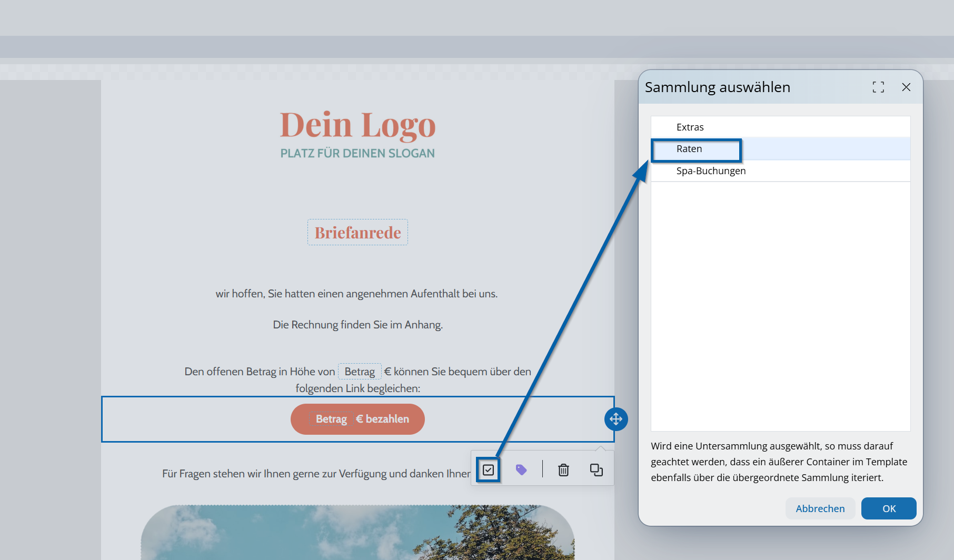Close the Sammlung auswählen dialog
This screenshot has width=954, height=560.
(x=906, y=87)
